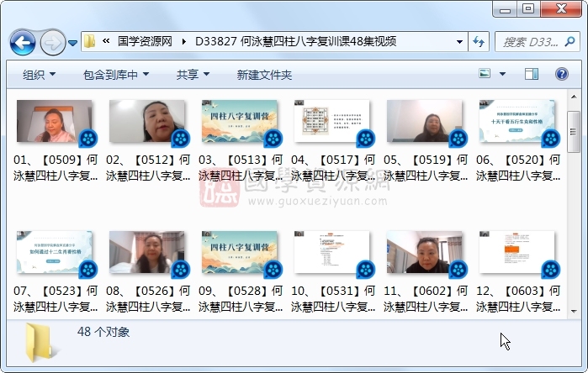The height and width of the screenshot is (373, 588).
Task: Select video thumbnail 04、【0517】
Action: click(334, 122)
